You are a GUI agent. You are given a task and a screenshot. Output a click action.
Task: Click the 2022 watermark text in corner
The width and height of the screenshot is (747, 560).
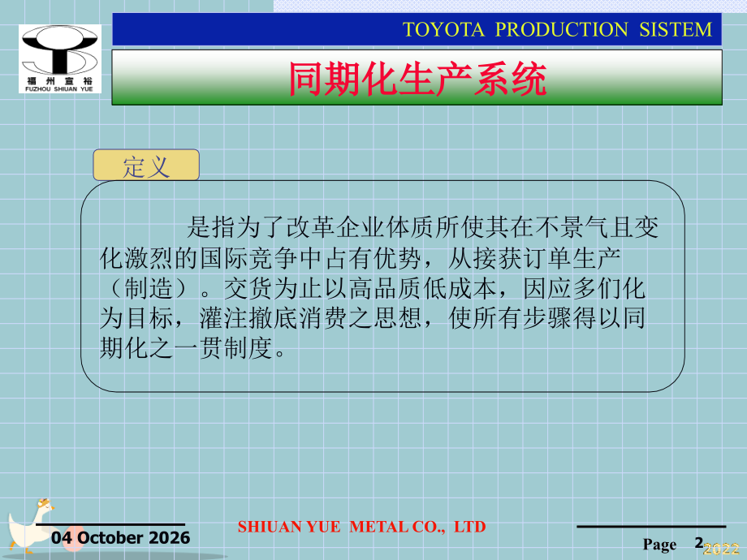721,549
